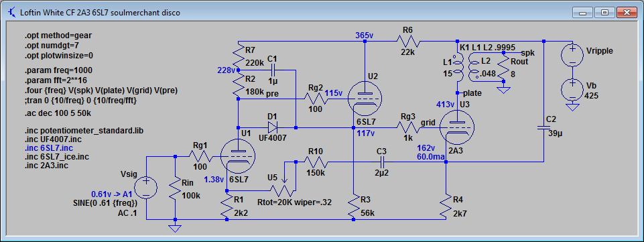
Task: Select the U3 2A3 triode symbol
Action: (457, 127)
